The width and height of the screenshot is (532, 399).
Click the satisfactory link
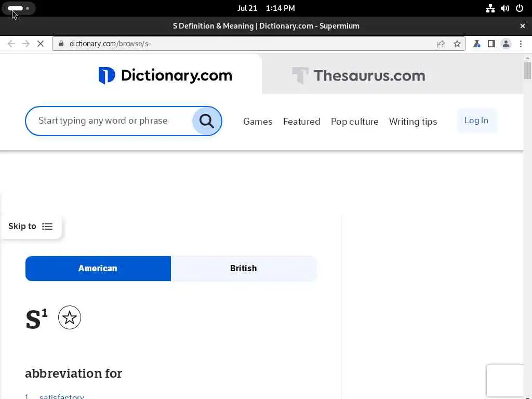coord(62,396)
